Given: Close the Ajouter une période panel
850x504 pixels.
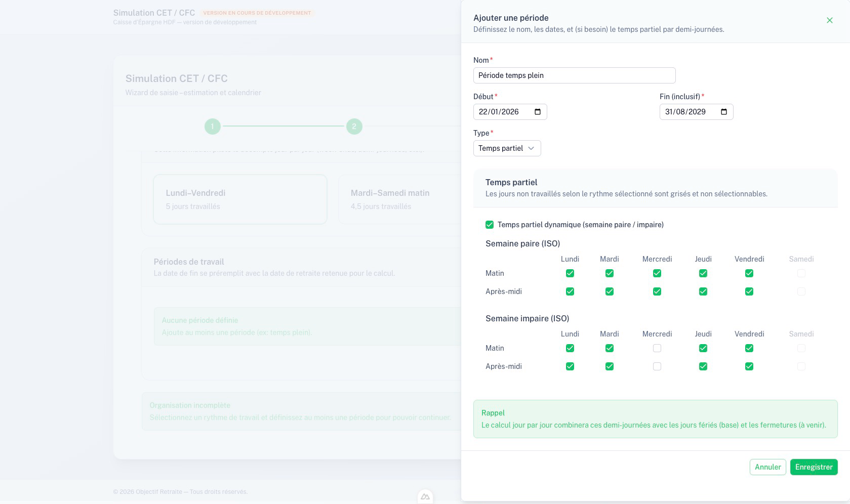Looking at the screenshot, I should click(829, 20).
